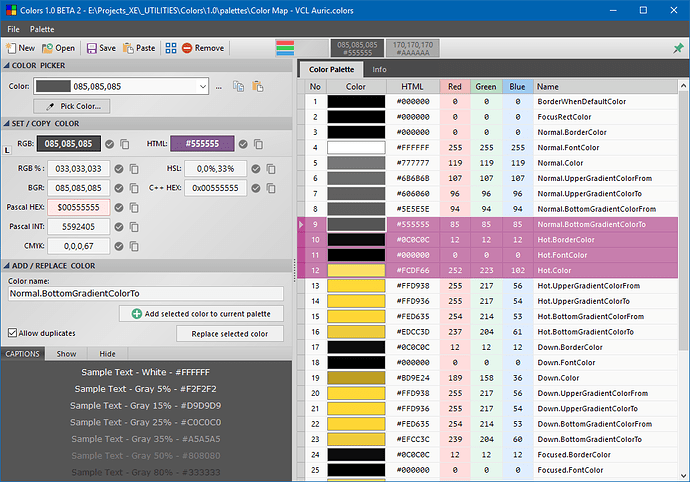Click the Replace selected color button
This screenshot has width=690, height=482.
click(230, 334)
